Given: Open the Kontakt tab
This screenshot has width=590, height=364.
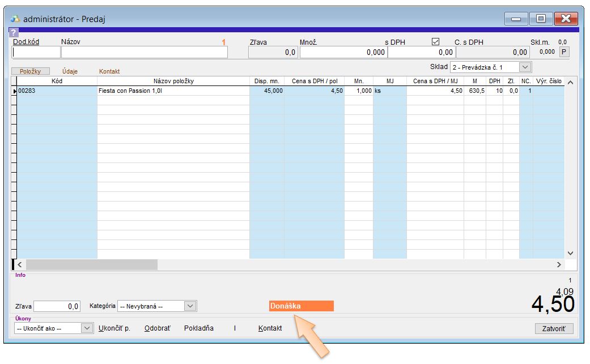Looking at the screenshot, I should (109, 71).
